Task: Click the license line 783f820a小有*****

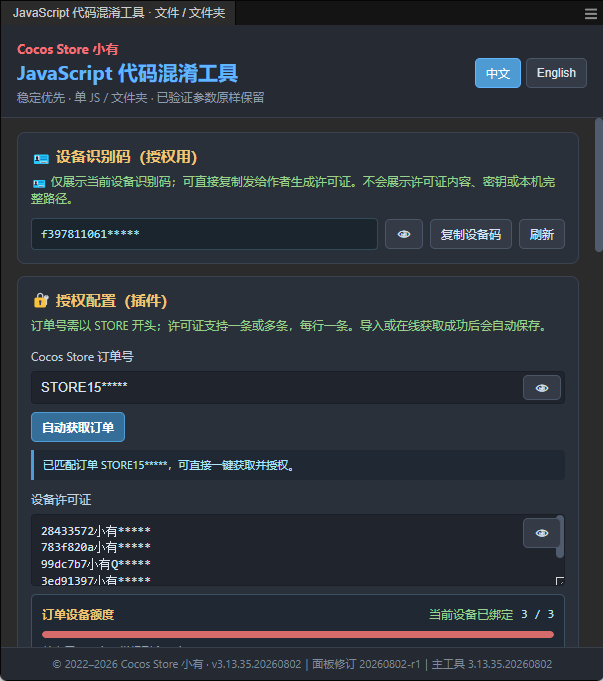Action: 96,547
